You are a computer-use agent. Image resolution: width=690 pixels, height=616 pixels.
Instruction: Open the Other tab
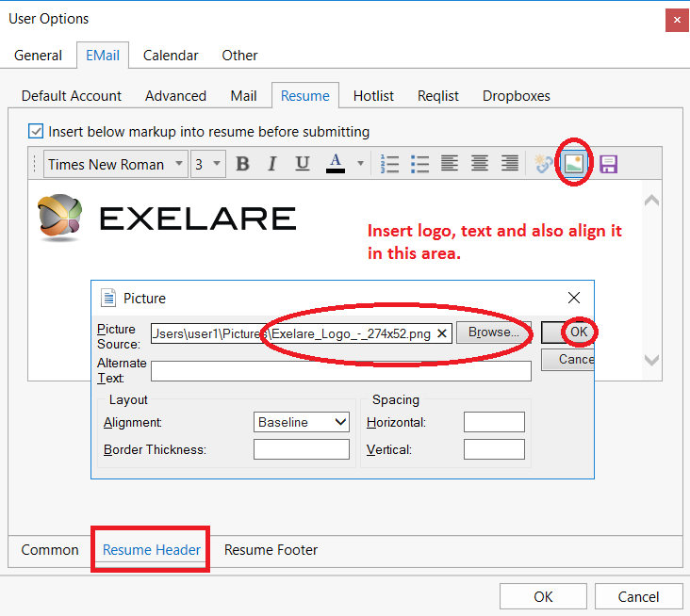[239, 56]
